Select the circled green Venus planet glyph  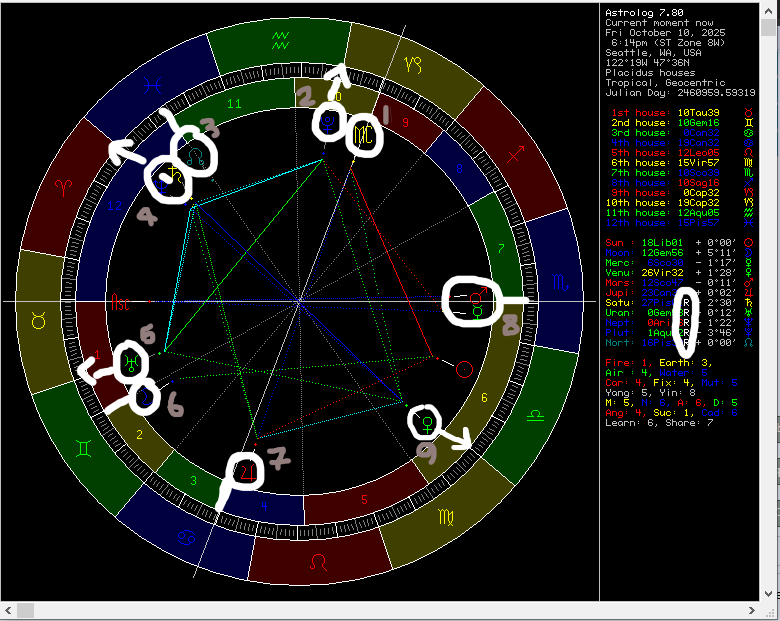pos(427,417)
